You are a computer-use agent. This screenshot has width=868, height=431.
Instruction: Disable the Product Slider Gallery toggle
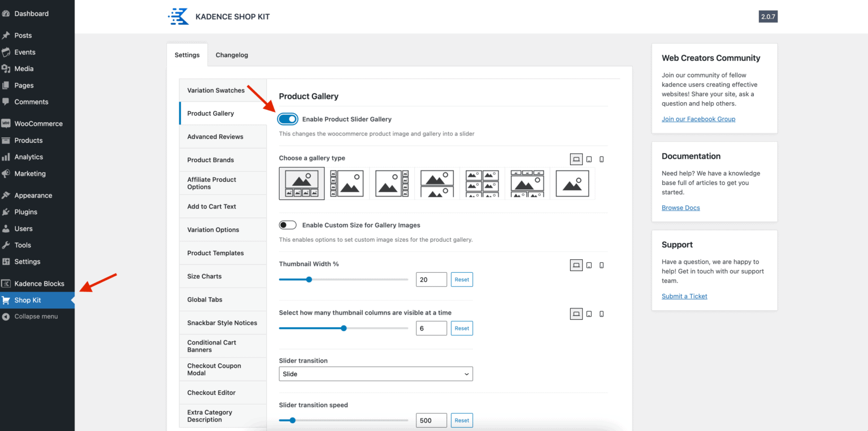point(288,119)
